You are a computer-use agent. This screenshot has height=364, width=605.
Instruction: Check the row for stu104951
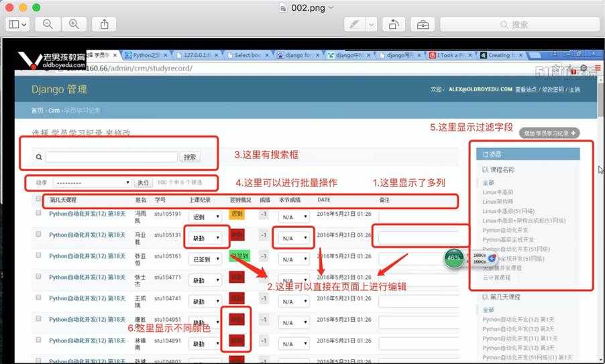[38, 319]
